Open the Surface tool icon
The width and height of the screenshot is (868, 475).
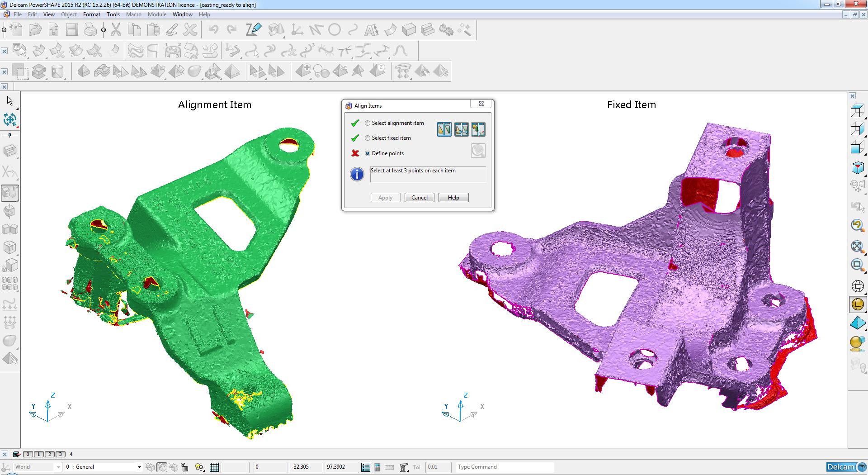pos(390,30)
